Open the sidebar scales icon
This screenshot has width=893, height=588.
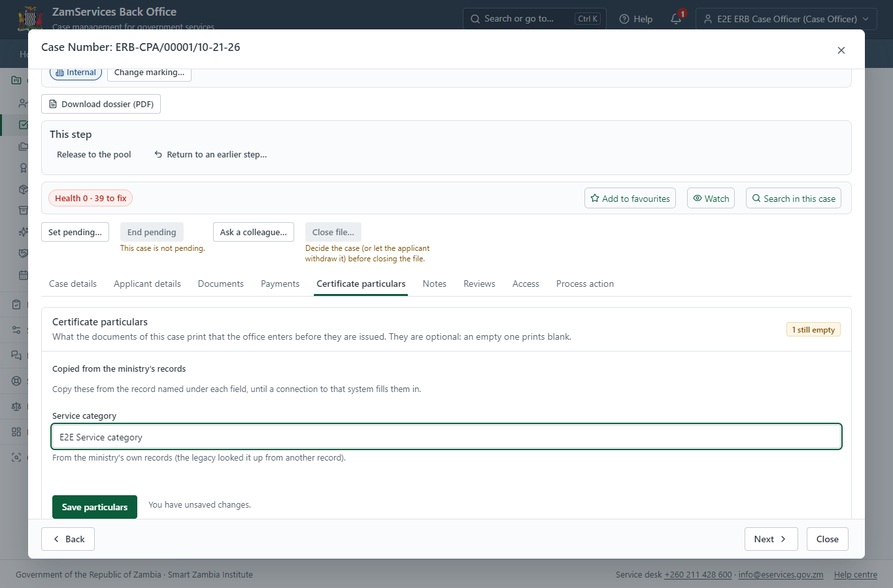tap(16, 406)
